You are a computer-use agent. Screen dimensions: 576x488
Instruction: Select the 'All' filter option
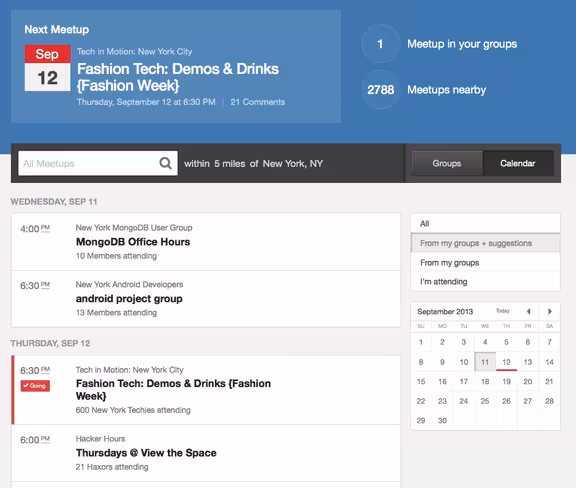tap(485, 223)
